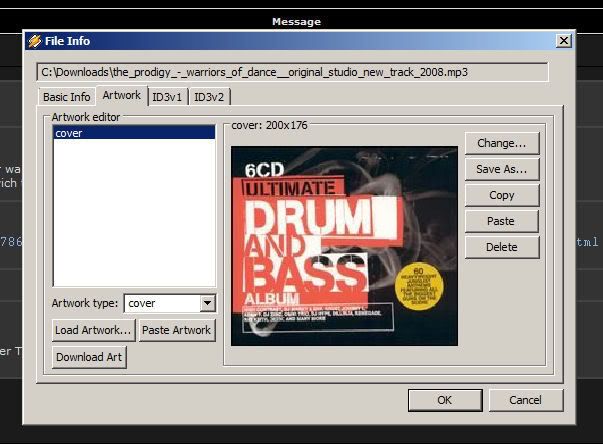Click the 'Message' header behind the dialog
The width and height of the screenshot is (603, 444).
click(296, 22)
